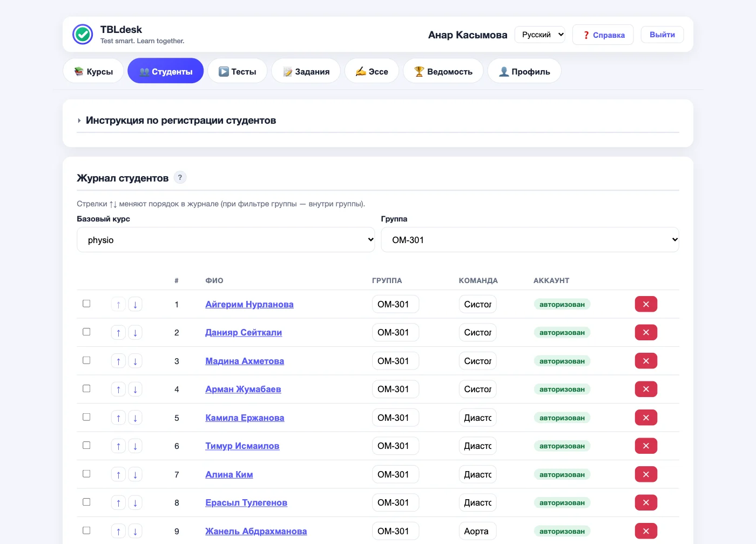Viewport: 756px width, 544px height.
Task: Go to the Профиль tab
Action: (x=524, y=71)
